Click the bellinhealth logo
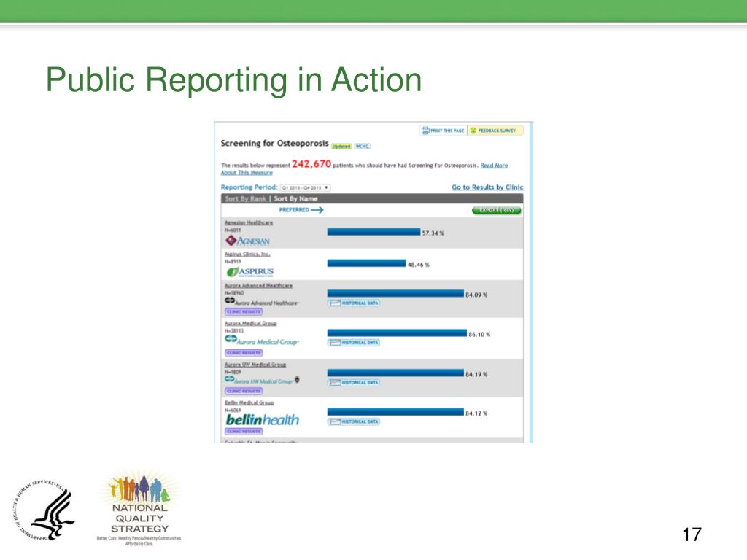 pos(263,419)
